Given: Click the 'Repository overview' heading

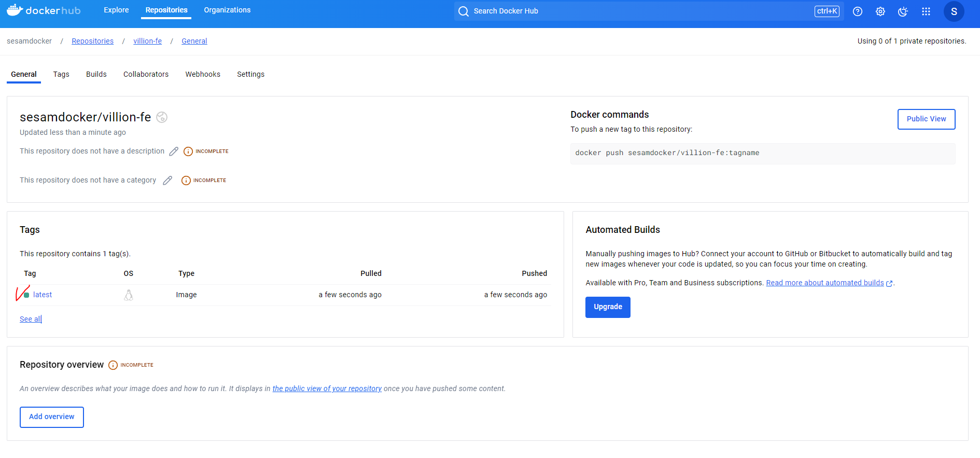Looking at the screenshot, I should click(x=62, y=365).
